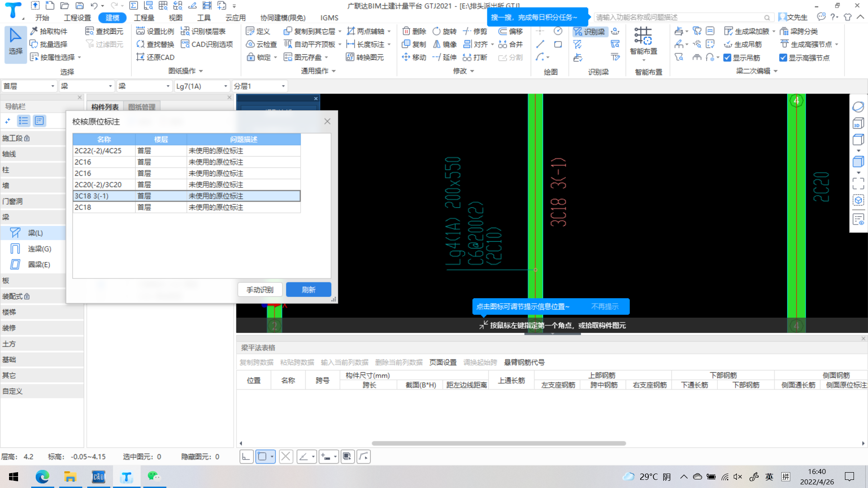Click the 刷新 button
Viewport: 868px width, 488px height.
[309, 290]
